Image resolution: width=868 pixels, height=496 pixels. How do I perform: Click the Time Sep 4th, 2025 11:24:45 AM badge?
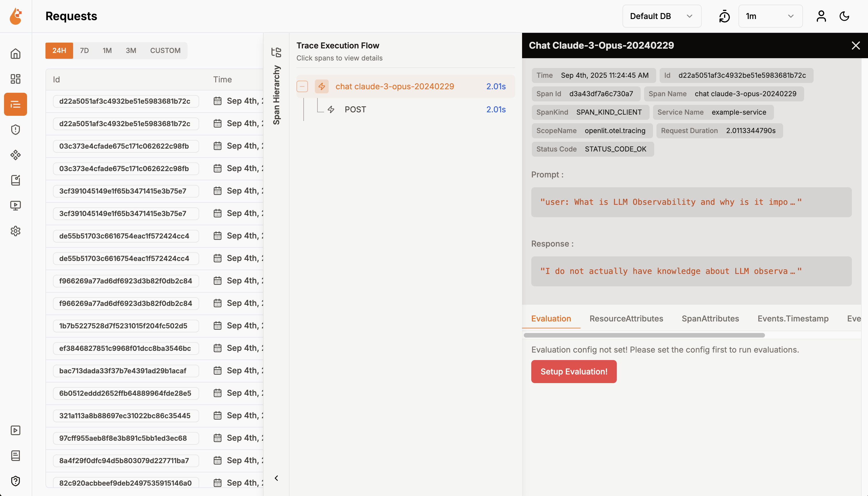594,75
